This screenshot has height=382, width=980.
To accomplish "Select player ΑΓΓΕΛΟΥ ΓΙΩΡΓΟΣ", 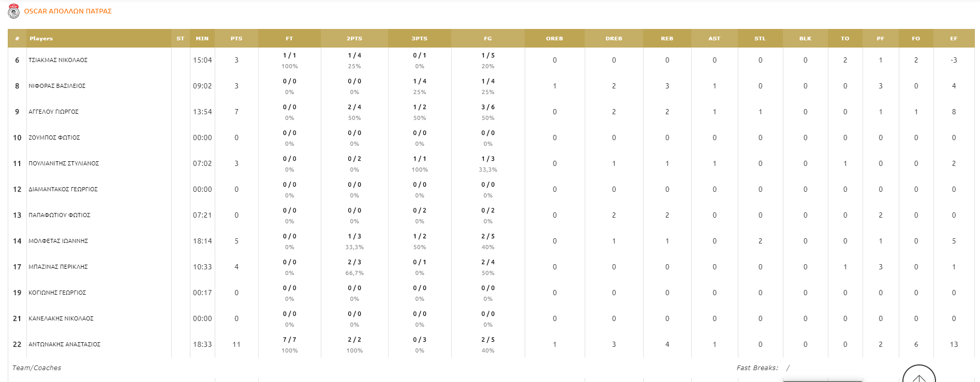I will (x=53, y=112).
